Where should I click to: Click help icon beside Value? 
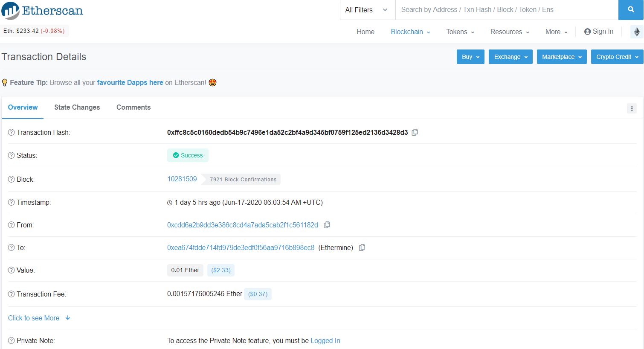pyautogui.click(x=12, y=270)
